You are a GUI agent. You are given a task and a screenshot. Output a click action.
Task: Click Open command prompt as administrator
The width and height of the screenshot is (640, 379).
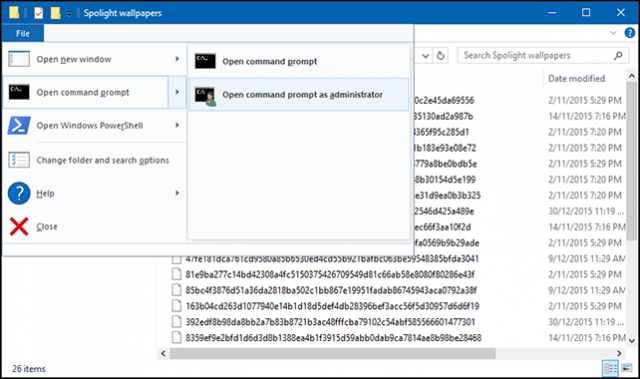pyautogui.click(x=299, y=95)
